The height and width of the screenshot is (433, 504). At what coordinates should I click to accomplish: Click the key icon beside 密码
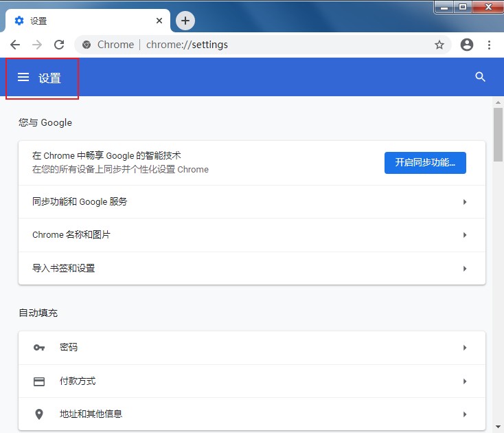[x=39, y=347]
